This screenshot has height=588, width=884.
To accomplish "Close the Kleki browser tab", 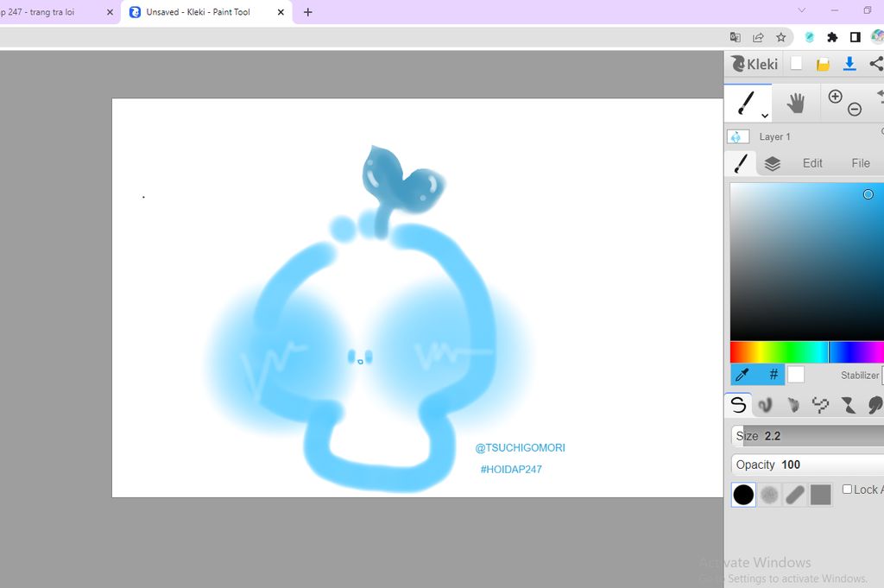I will (281, 12).
